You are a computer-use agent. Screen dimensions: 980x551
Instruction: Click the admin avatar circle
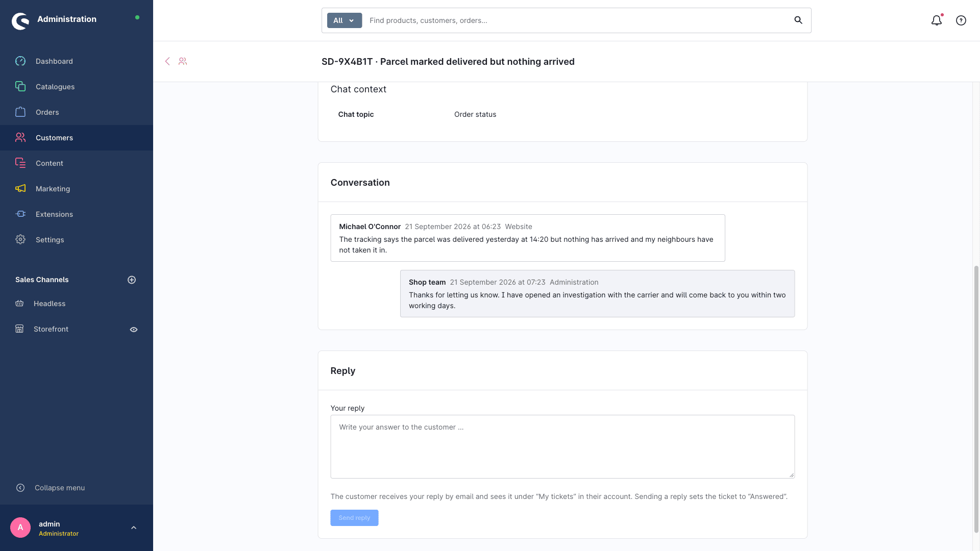click(x=20, y=528)
